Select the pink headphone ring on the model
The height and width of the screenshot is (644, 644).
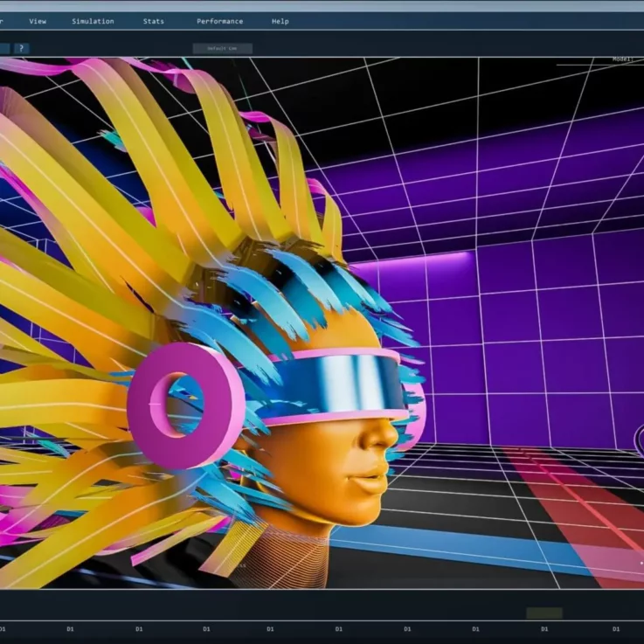[185, 405]
